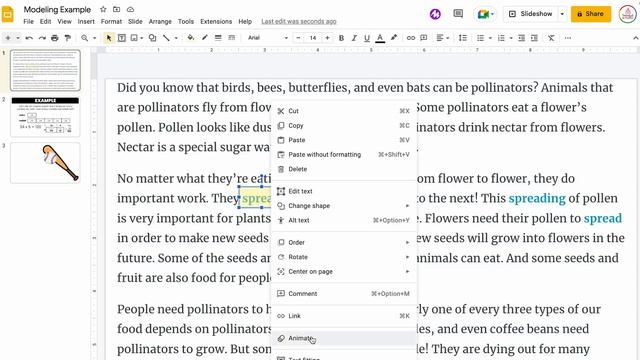
Task: Open the Slideshow options dropdown arrow
Action: [x=562, y=14]
